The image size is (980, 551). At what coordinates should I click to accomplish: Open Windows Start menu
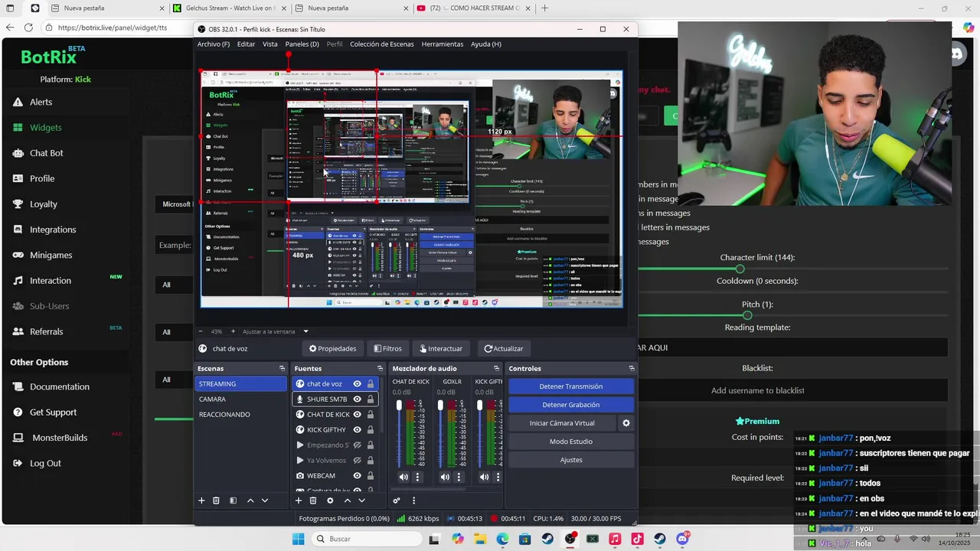pos(298,539)
